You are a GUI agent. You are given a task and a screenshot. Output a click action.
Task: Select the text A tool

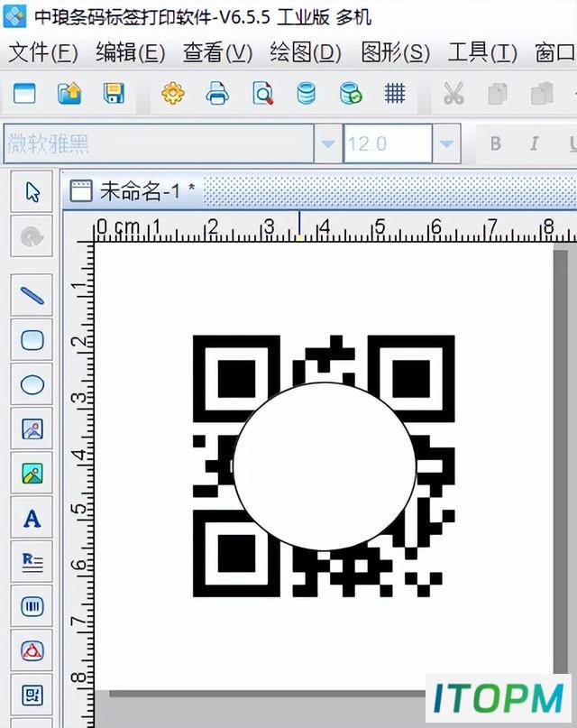tap(32, 518)
